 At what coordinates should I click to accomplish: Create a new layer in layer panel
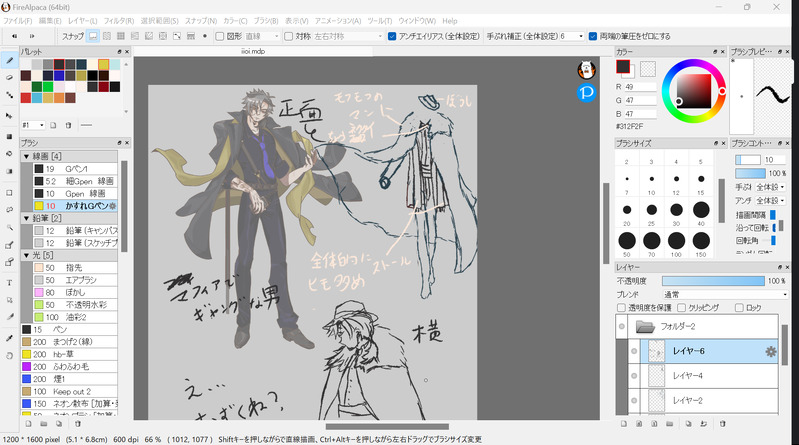click(624, 424)
